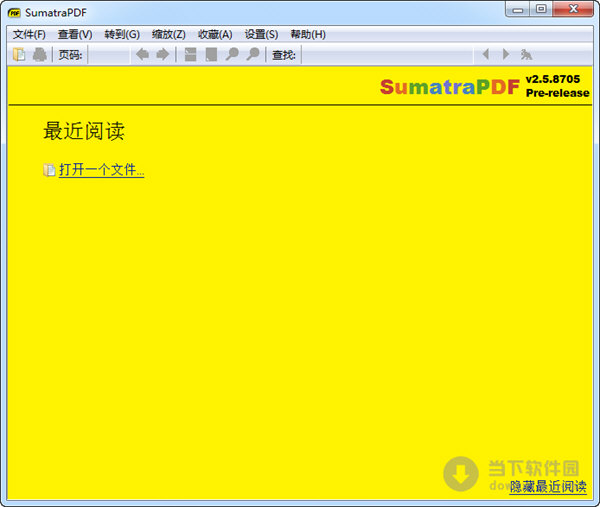Open the 缩放(Z) menu
This screenshot has width=600, height=507.
pos(169,34)
